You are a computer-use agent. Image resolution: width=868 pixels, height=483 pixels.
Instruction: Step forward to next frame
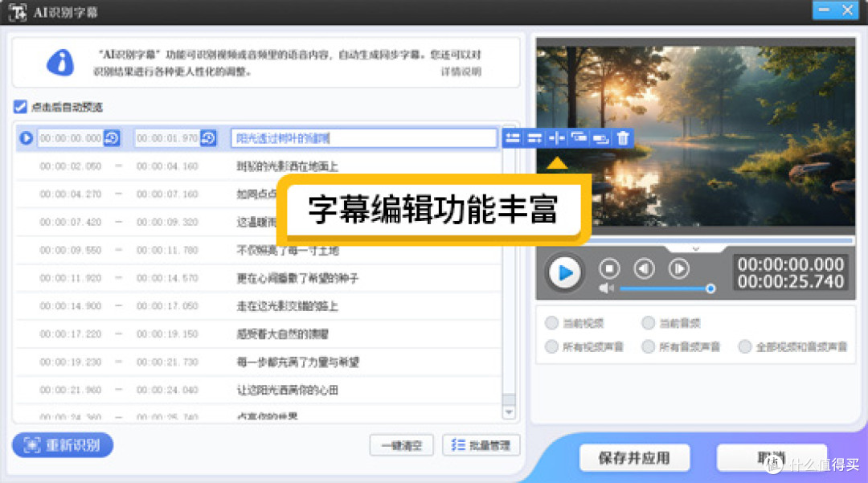click(x=678, y=269)
